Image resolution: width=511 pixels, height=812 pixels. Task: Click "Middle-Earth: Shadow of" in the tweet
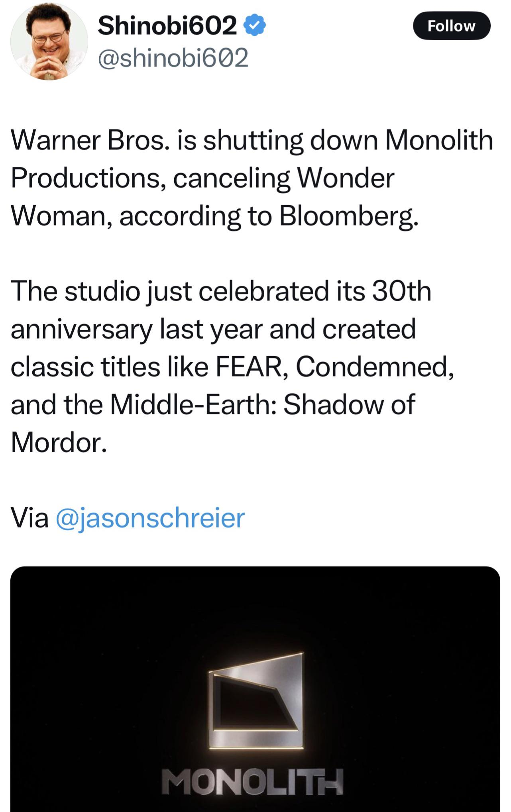click(262, 404)
